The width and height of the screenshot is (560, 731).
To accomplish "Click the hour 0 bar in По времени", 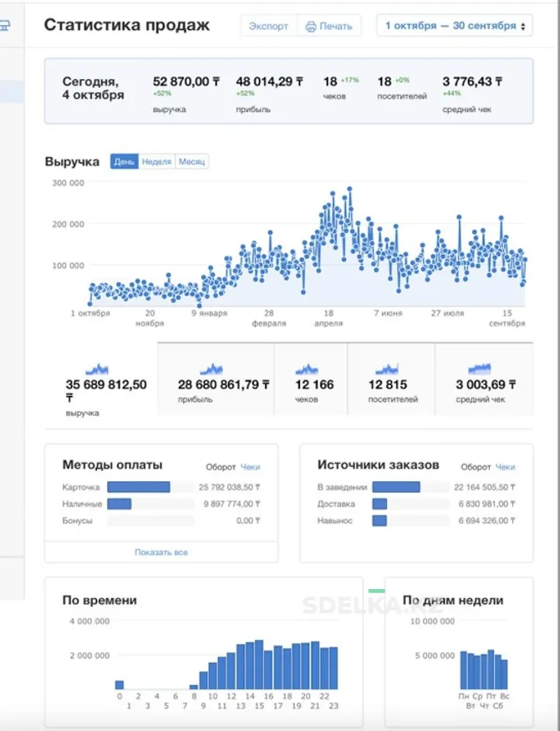I will pyautogui.click(x=120, y=685).
